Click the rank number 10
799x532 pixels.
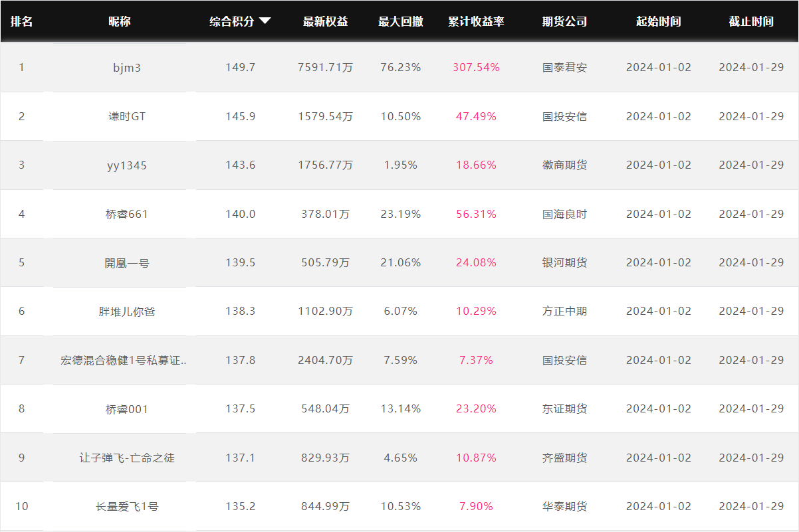pyautogui.click(x=22, y=507)
